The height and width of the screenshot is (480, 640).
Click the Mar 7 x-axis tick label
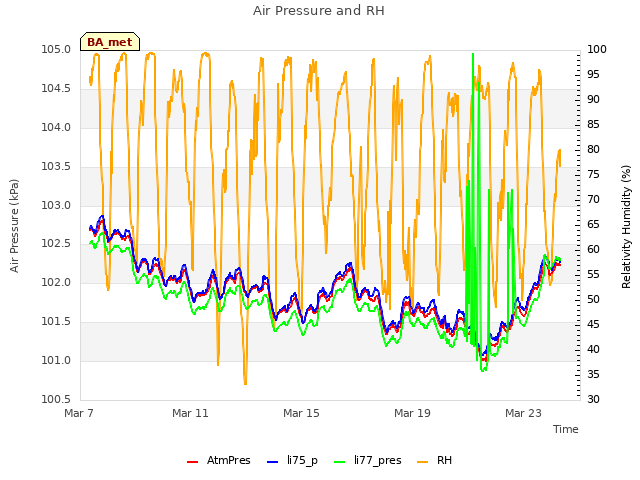point(79,413)
